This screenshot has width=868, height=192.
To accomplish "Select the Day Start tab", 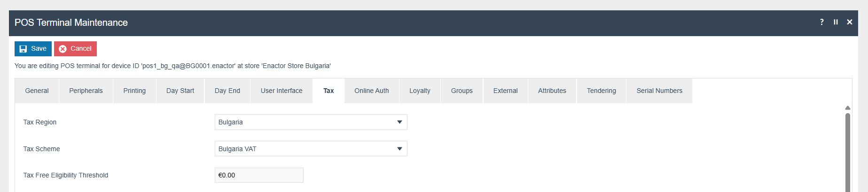I will coord(180,91).
